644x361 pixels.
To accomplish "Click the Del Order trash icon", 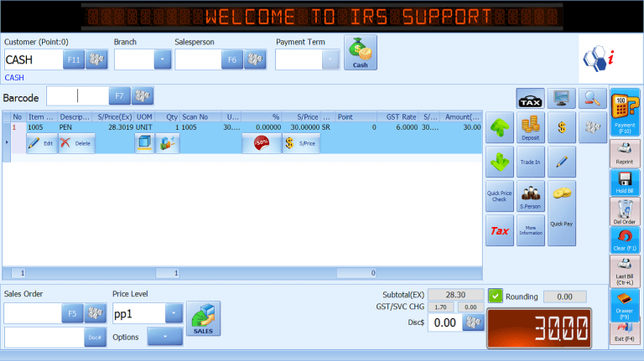I will [625, 211].
